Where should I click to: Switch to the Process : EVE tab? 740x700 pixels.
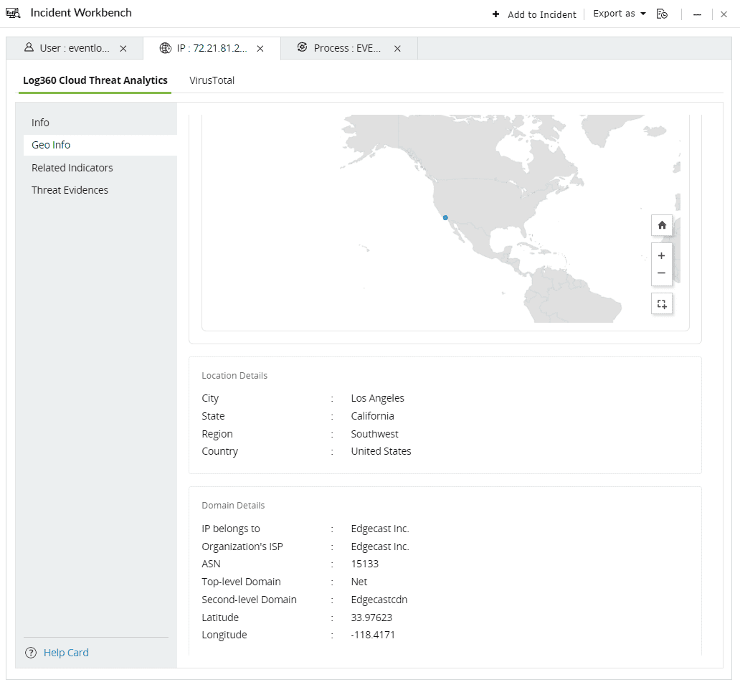tap(348, 48)
